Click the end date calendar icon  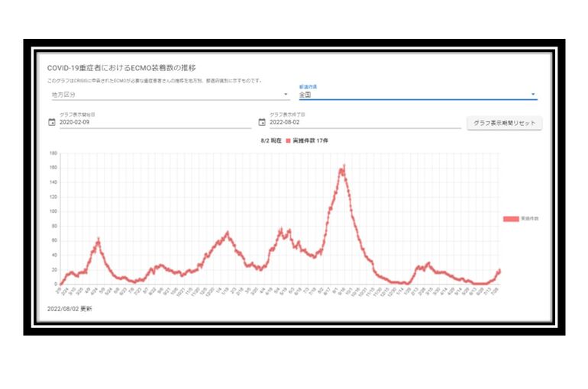[x=262, y=122]
